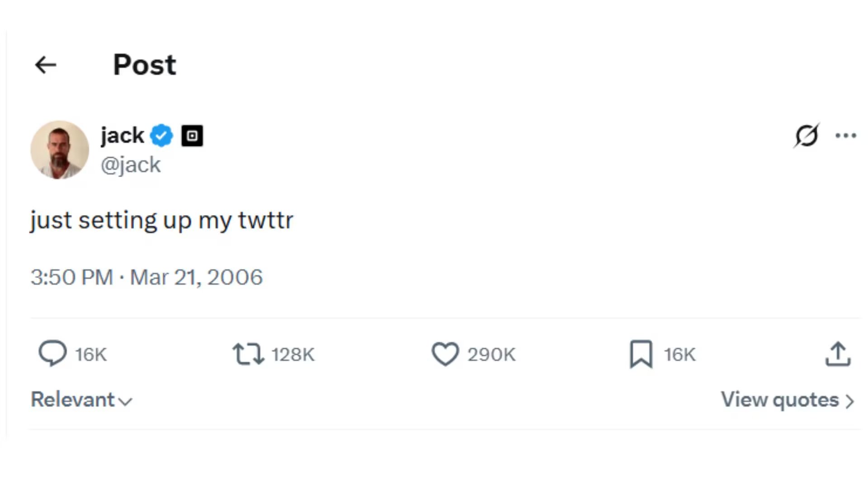Click the 3:50 PM Mar 21, 2006 timestamp

pos(146,277)
